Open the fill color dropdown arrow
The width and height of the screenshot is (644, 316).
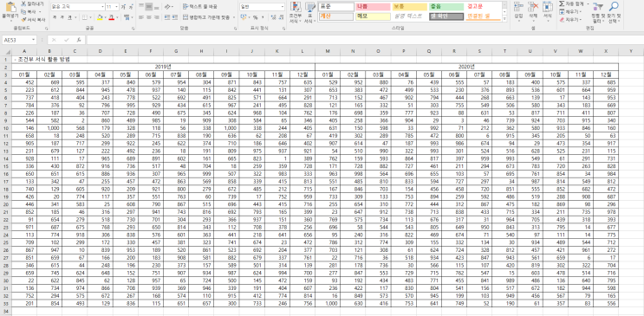pyautogui.click(x=105, y=17)
